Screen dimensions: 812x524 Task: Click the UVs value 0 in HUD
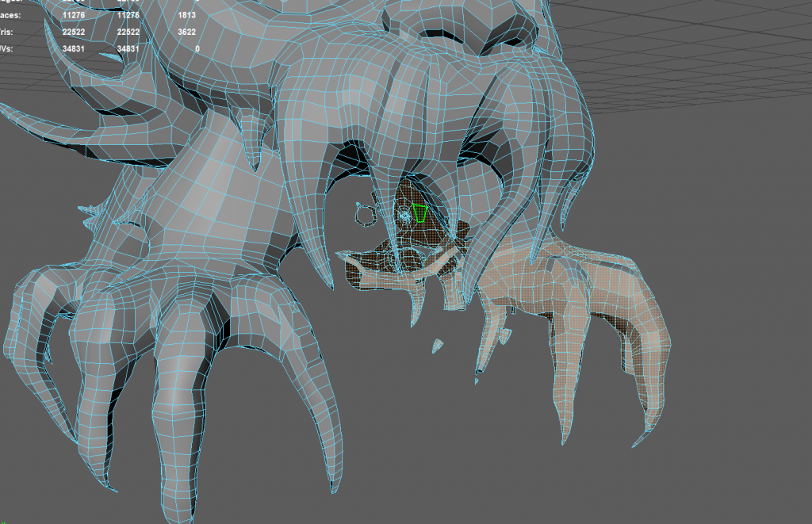click(x=197, y=49)
